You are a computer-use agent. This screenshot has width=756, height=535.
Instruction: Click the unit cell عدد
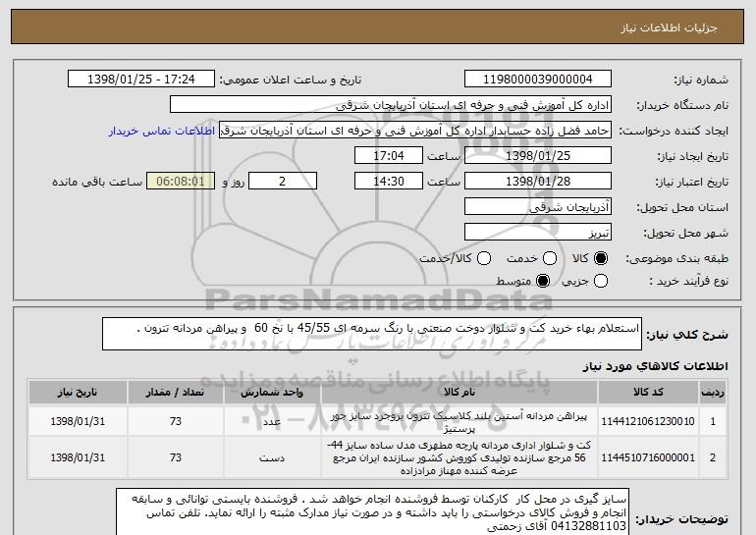pyautogui.click(x=272, y=422)
